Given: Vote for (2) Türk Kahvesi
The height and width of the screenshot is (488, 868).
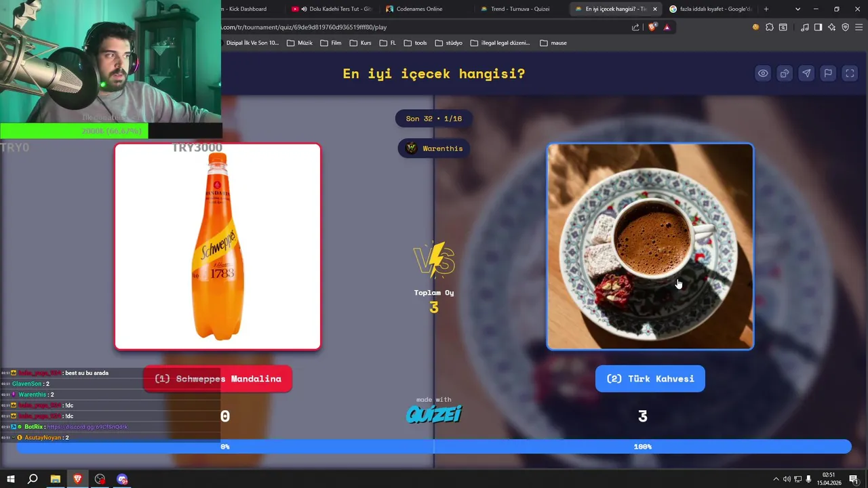Looking at the screenshot, I should coord(650,379).
